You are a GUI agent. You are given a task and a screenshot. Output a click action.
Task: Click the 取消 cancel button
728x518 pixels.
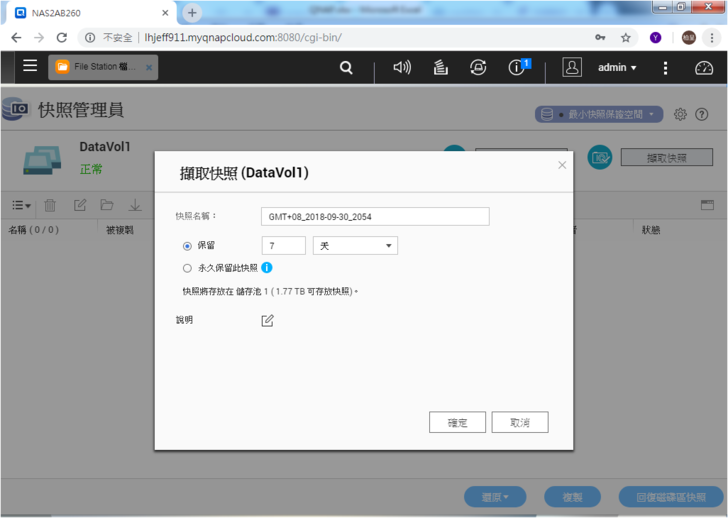[x=519, y=423]
